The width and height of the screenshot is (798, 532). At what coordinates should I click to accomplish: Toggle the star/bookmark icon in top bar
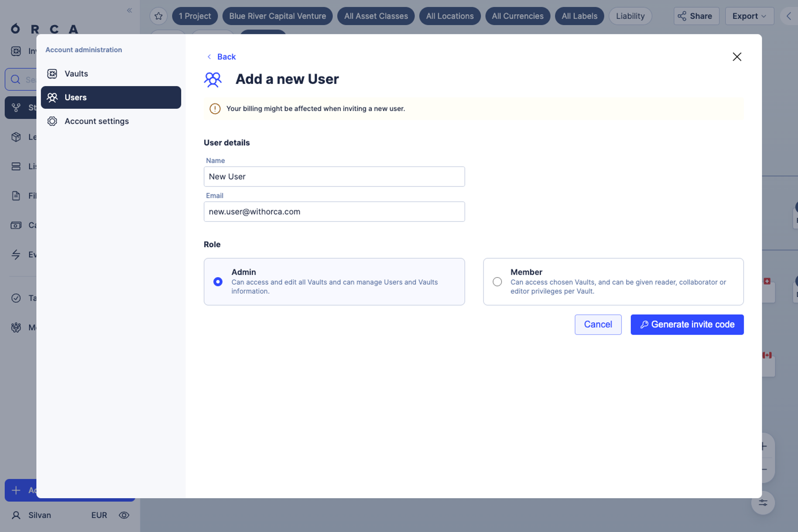(158, 16)
